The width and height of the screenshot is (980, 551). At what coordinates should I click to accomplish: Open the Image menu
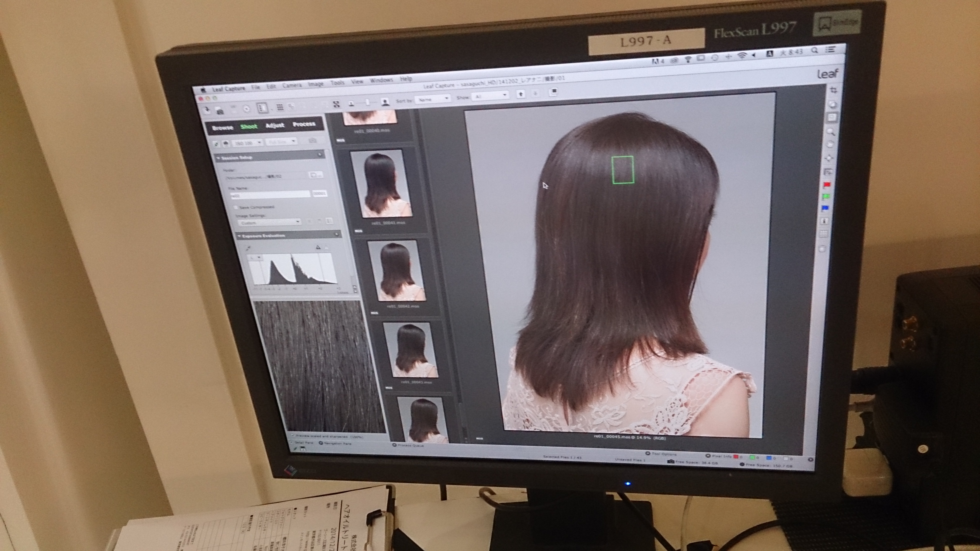[x=315, y=84]
